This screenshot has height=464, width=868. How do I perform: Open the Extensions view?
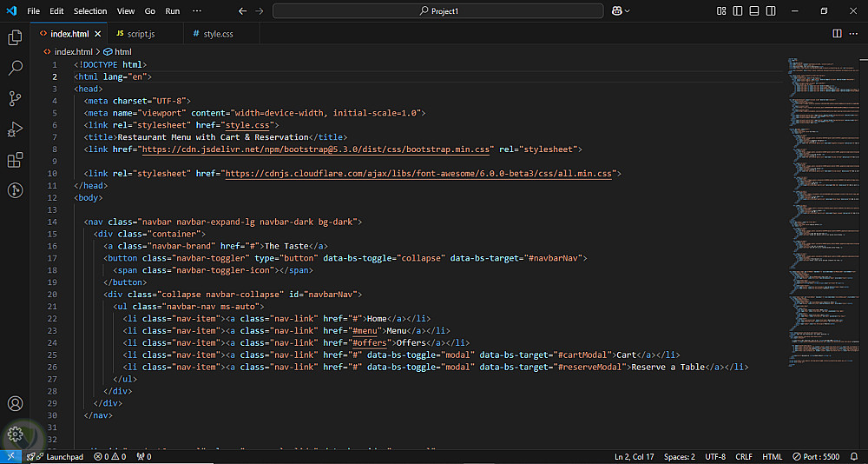pyautogui.click(x=15, y=160)
